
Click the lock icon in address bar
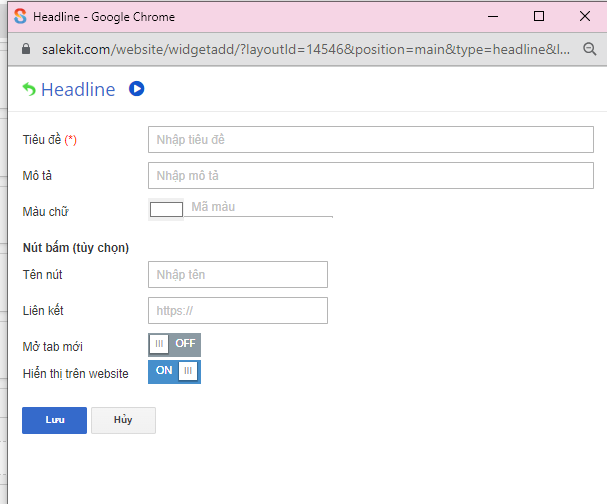26,49
